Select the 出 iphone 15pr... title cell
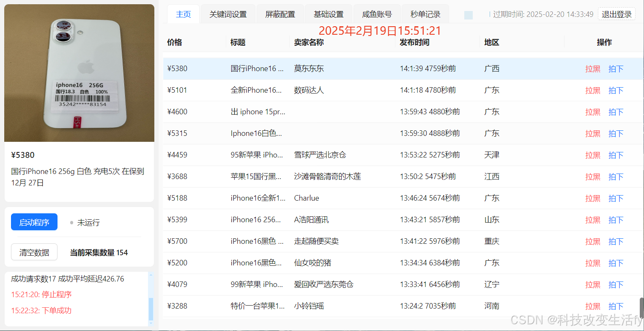Screen dimensions: 644x331 258,112
